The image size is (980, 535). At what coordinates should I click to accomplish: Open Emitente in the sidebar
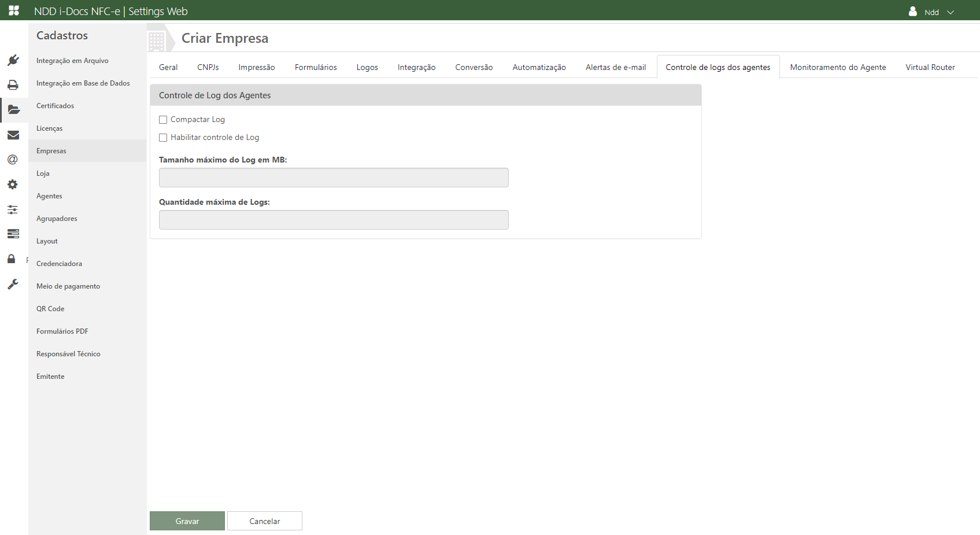click(87, 377)
